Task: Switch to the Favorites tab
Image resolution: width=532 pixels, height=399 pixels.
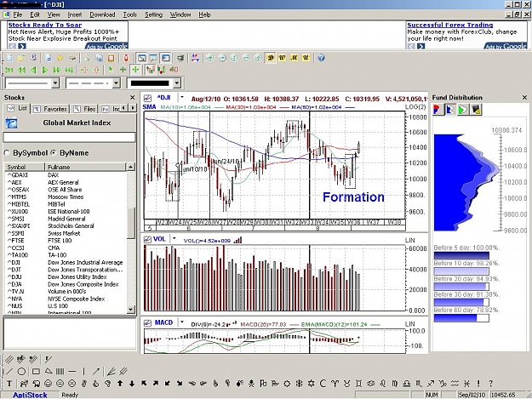Action: (x=51, y=109)
